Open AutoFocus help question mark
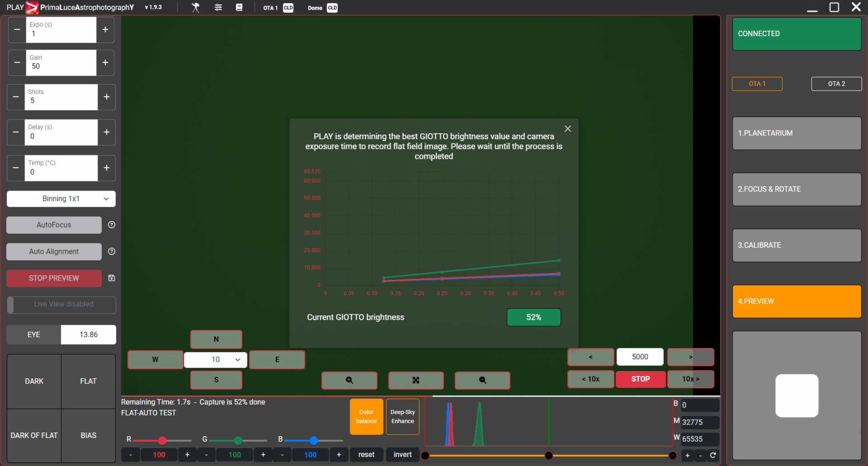Screen dimensions: 868x466 [112, 225]
